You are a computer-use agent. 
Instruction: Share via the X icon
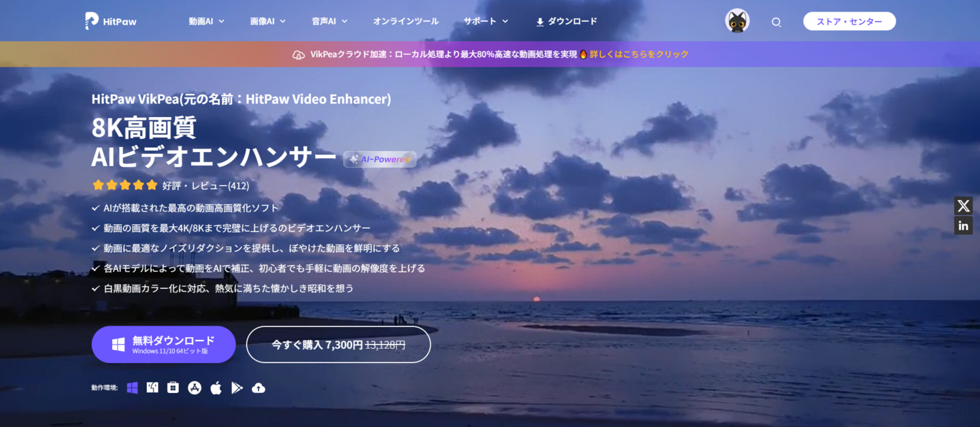tap(963, 206)
